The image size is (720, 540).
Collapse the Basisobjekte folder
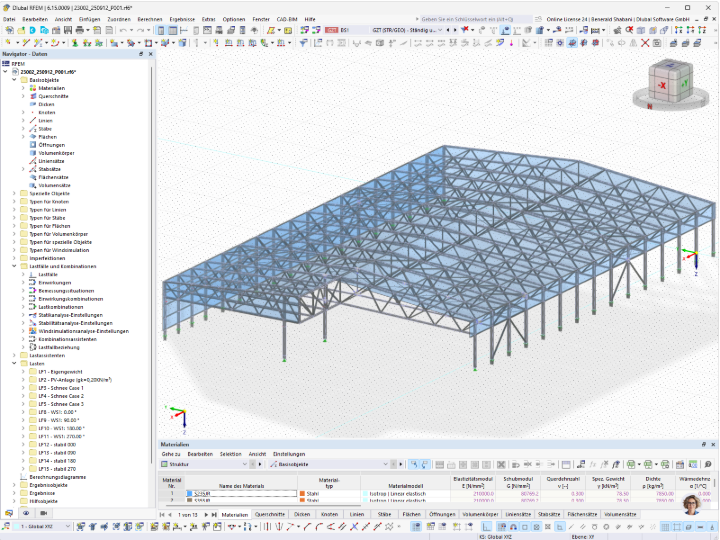(x=14, y=80)
